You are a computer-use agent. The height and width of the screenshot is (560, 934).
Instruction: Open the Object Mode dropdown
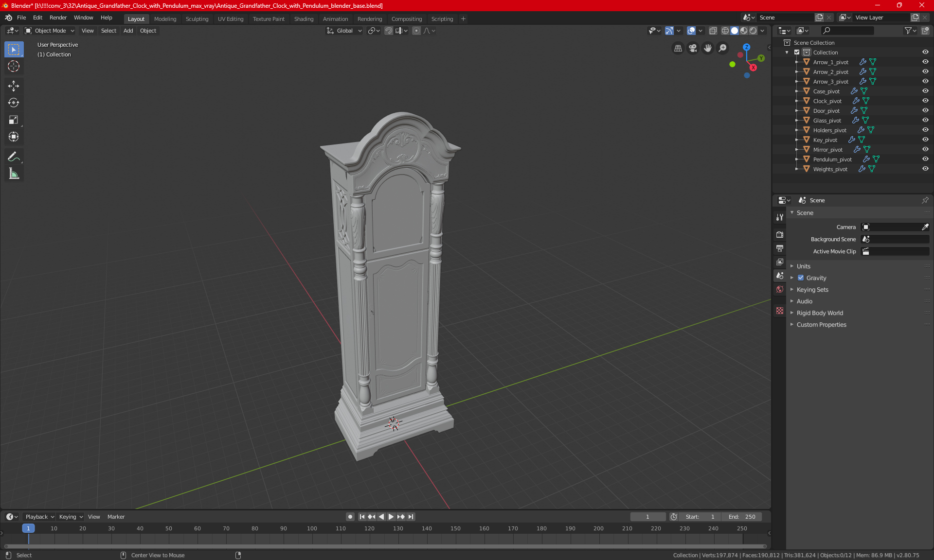click(x=50, y=31)
